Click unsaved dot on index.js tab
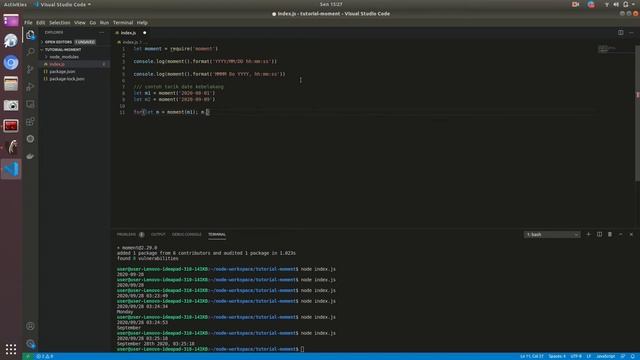 click(144, 33)
